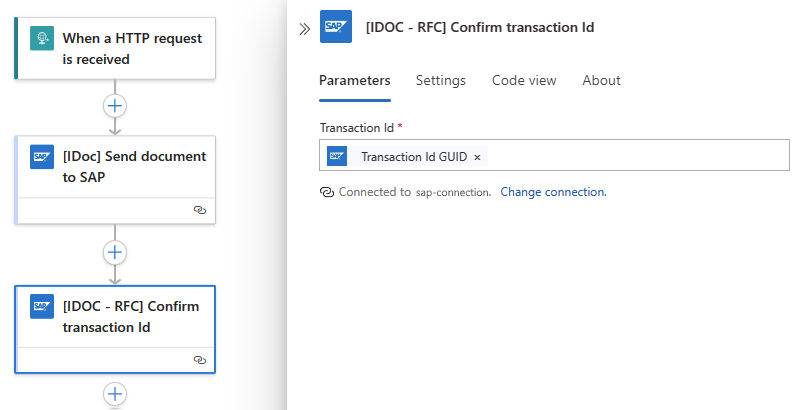Click the Change connection link
This screenshot has width=800, height=410.
coord(553,191)
